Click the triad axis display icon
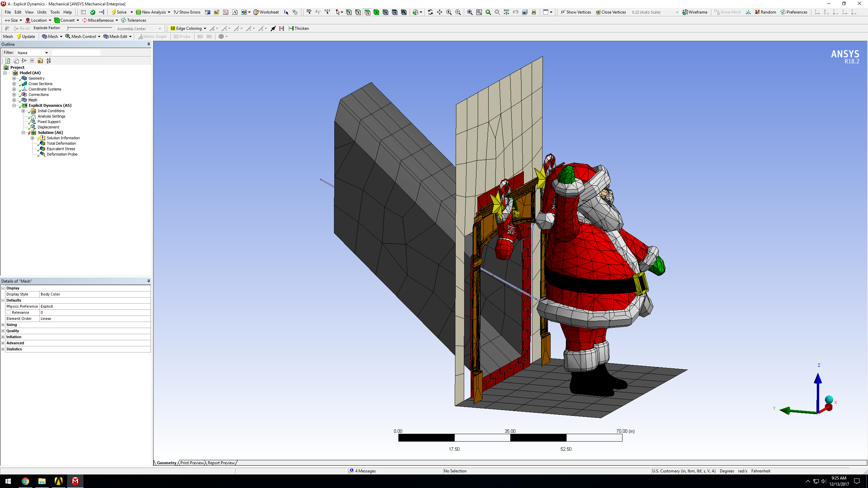This screenshot has width=868, height=488. click(748, 12)
